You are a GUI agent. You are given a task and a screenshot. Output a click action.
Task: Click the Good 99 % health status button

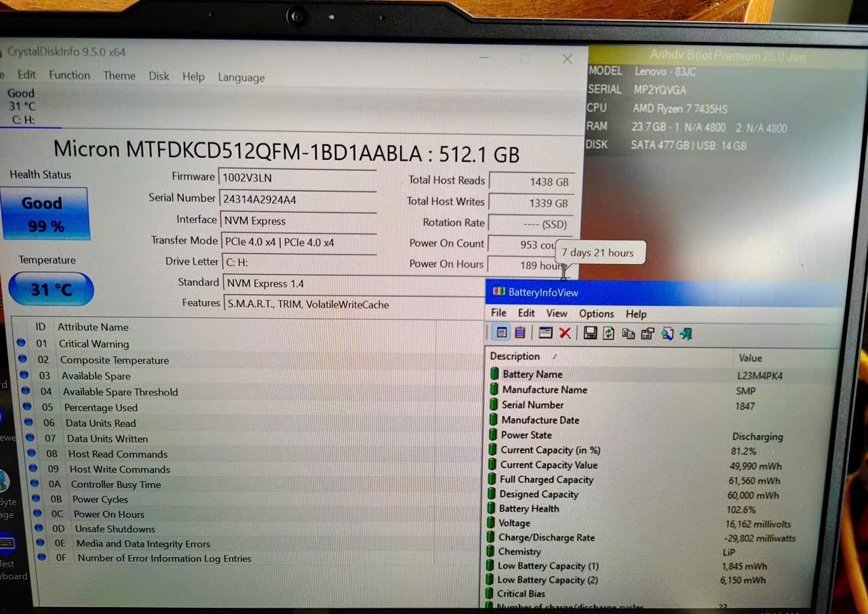45,213
